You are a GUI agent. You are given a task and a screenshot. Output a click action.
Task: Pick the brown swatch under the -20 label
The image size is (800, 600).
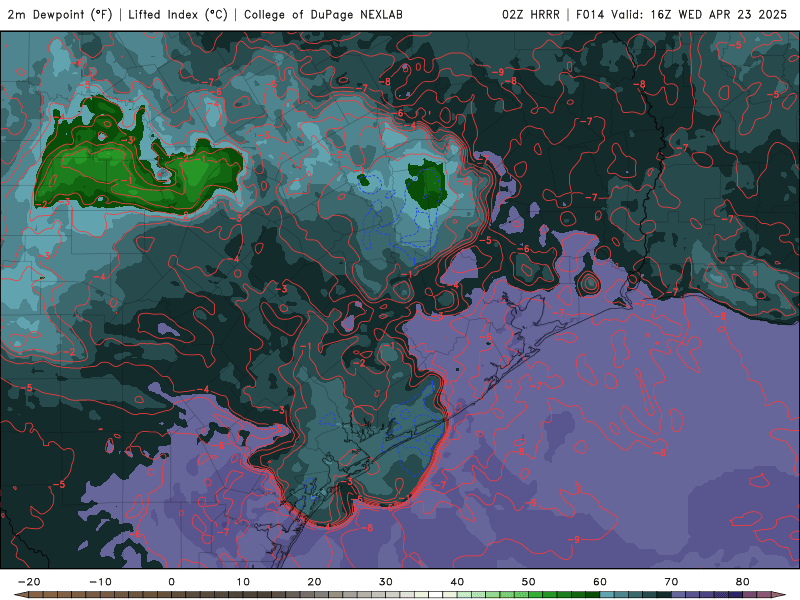tap(36, 594)
